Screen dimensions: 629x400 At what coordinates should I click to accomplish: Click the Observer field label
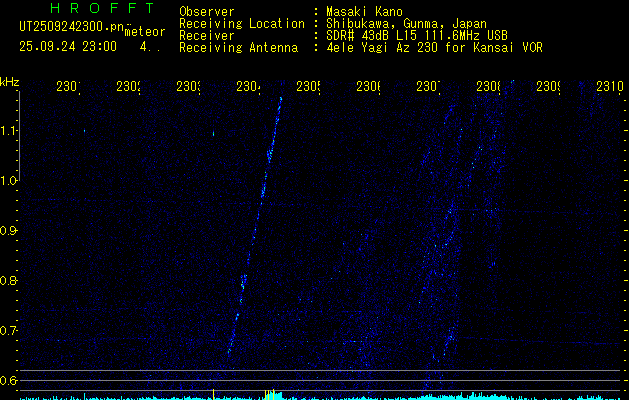click(207, 12)
